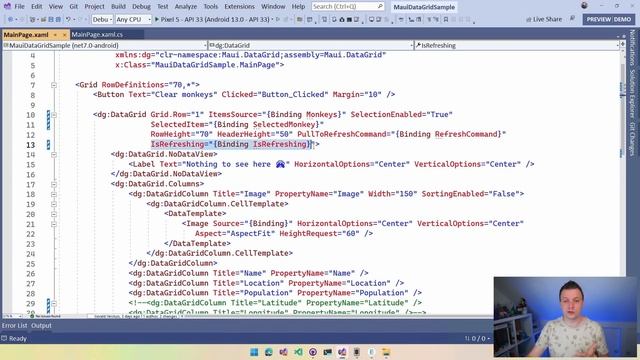Open the Debug configuration dropdown
640x360 pixels.
(x=102, y=19)
